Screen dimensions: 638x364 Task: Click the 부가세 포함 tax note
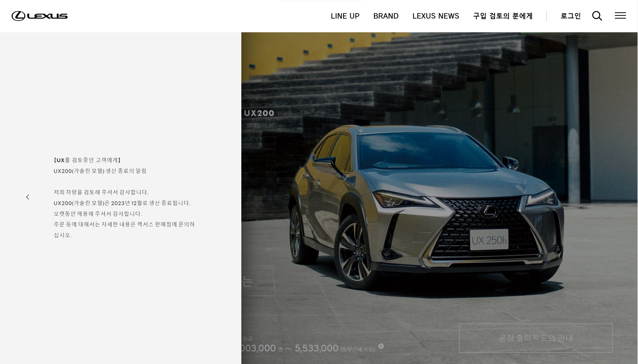pos(360,349)
